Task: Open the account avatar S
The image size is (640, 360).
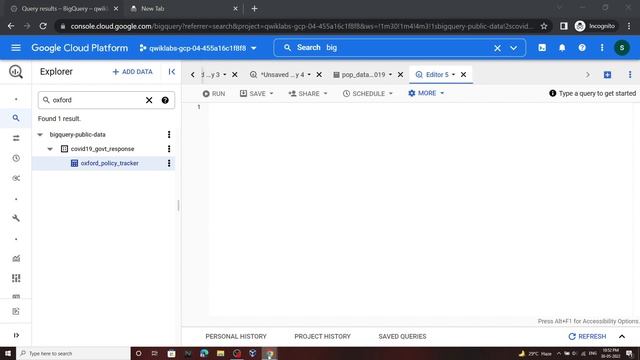Action: pos(622,48)
